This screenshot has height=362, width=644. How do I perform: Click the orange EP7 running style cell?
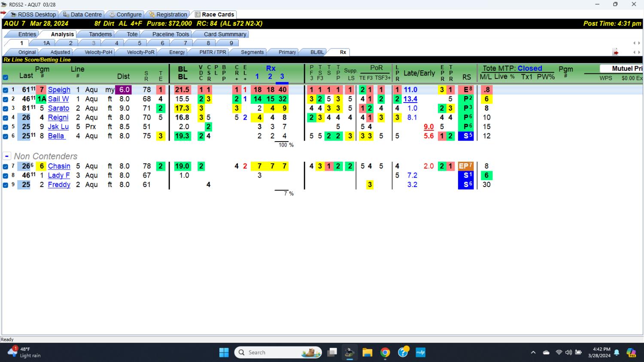tap(466, 166)
